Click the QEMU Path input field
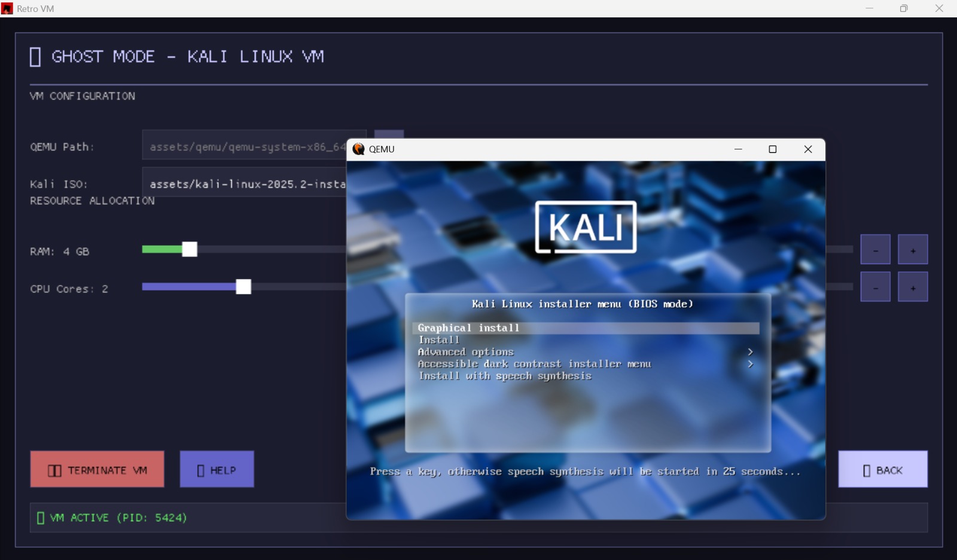 click(245, 145)
